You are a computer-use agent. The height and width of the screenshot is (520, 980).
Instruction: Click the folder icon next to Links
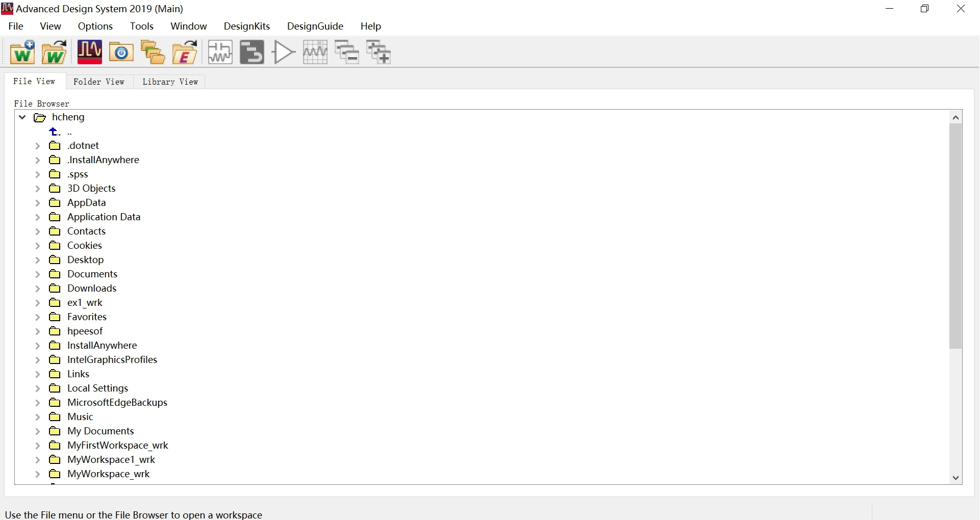(x=55, y=374)
